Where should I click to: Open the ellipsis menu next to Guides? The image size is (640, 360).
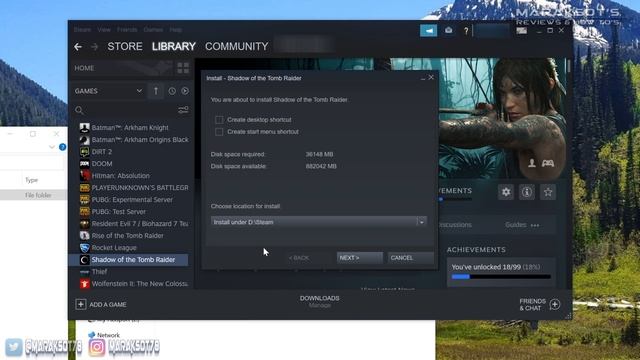535,225
